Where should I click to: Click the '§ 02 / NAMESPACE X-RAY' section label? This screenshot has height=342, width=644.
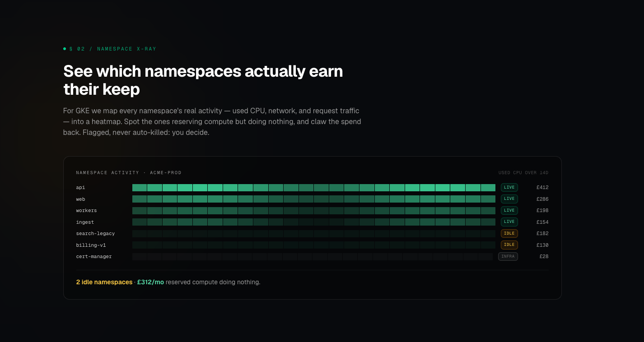pos(113,49)
